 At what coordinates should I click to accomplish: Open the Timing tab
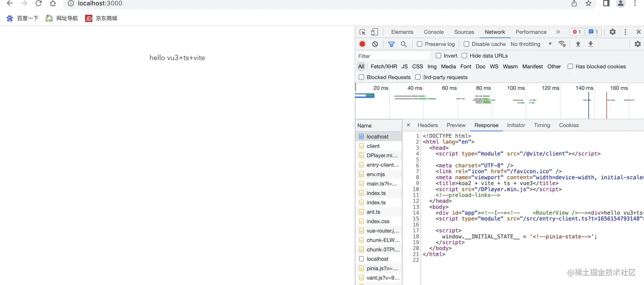click(542, 125)
